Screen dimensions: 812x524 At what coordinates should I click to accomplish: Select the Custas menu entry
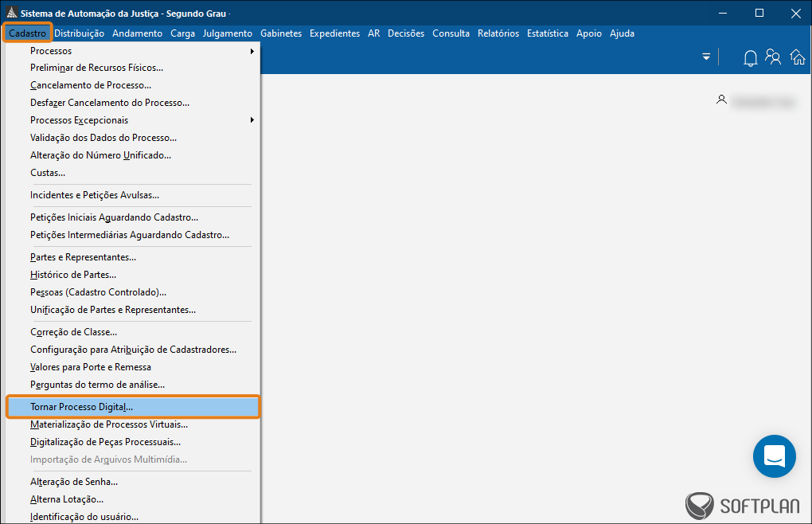point(133,173)
